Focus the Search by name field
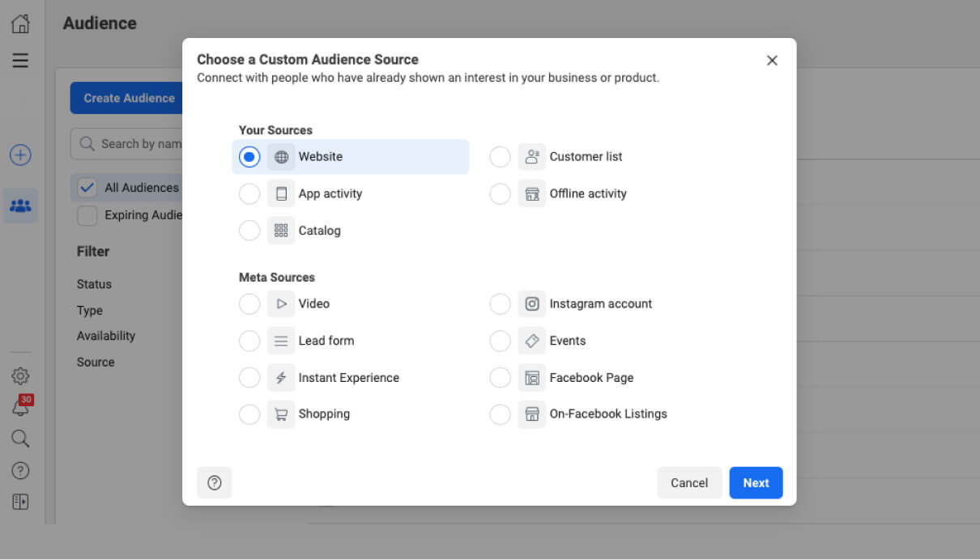The height and width of the screenshot is (560, 980). click(x=127, y=144)
